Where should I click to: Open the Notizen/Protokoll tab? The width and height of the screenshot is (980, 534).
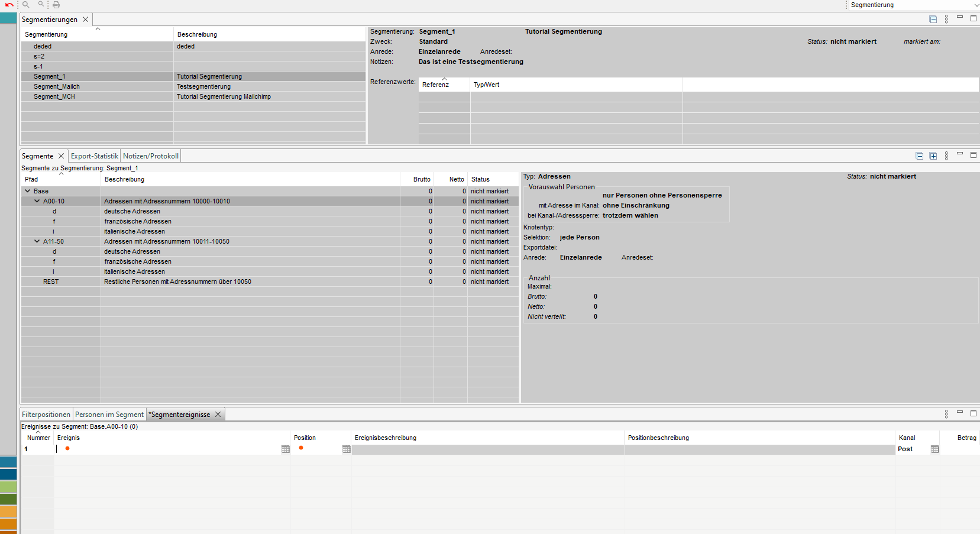(150, 156)
